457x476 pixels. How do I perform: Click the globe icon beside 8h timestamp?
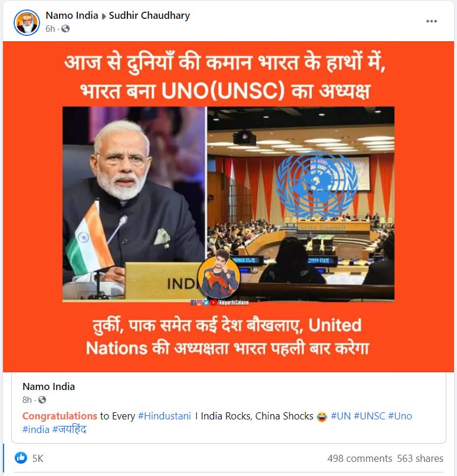click(x=42, y=400)
